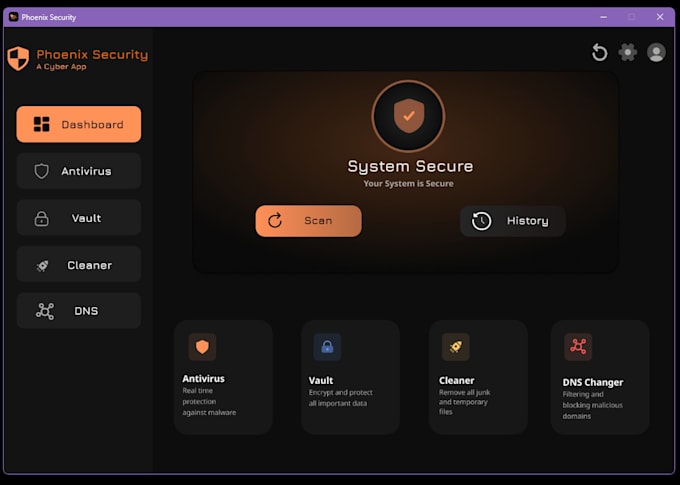Click the Vault padlock icon in sidebar
Viewport: 680px width, 485px height.
(42, 218)
